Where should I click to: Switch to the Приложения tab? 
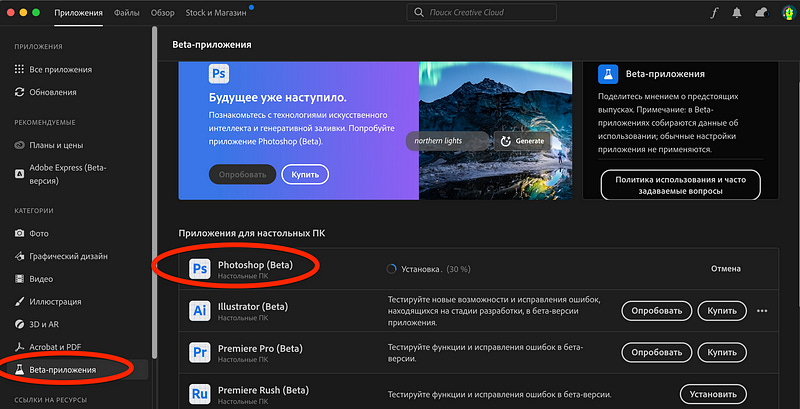(x=79, y=13)
